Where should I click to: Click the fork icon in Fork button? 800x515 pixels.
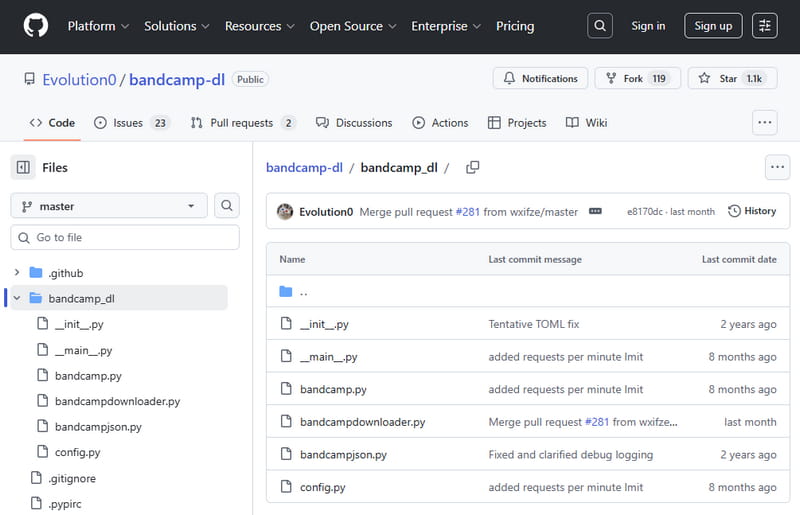tap(611, 78)
